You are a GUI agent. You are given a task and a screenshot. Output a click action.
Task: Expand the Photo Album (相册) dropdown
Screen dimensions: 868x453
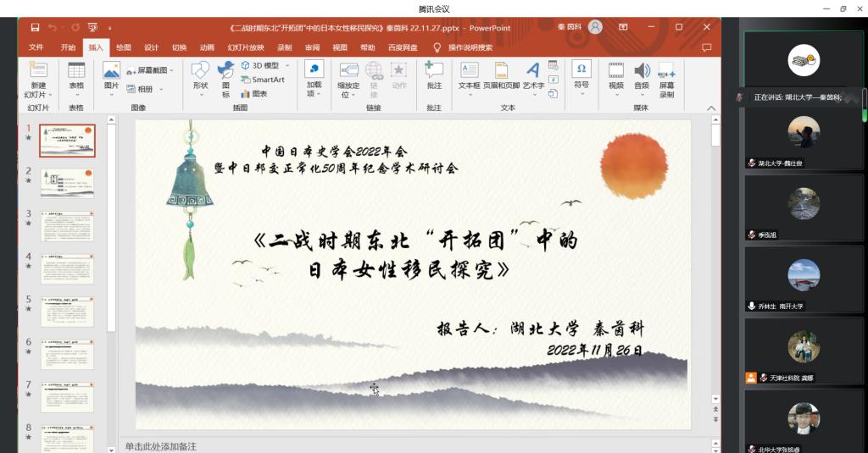click(x=160, y=89)
